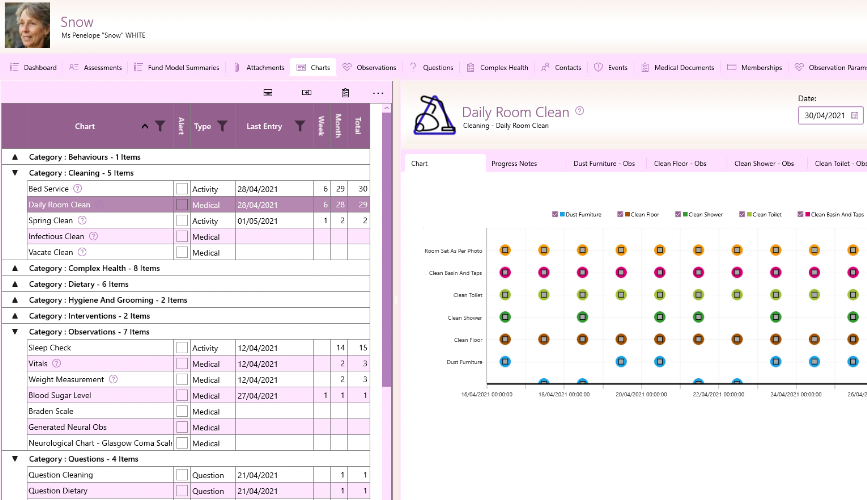Image resolution: width=867 pixels, height=500 pixels.
Task: Click the help icon beside Vacate Clean
Action: pyautogui.click(x=82, y=252)
